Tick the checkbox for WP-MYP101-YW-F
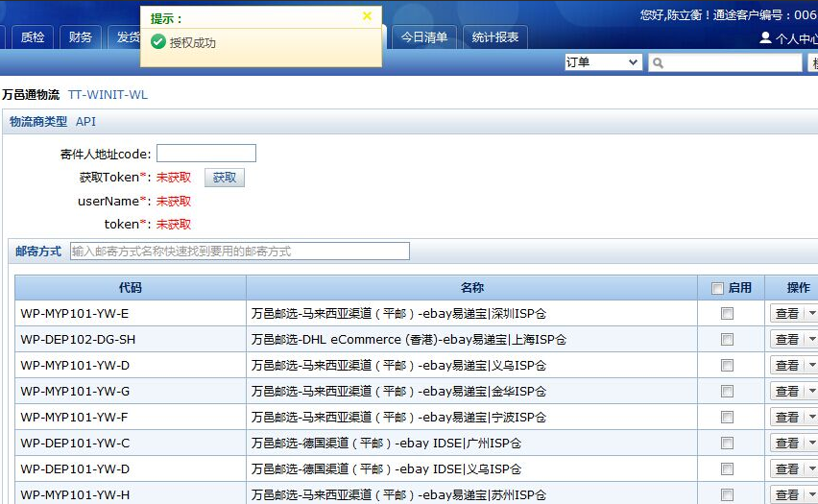The image size is (818, 504). click(x=727, y=418)
